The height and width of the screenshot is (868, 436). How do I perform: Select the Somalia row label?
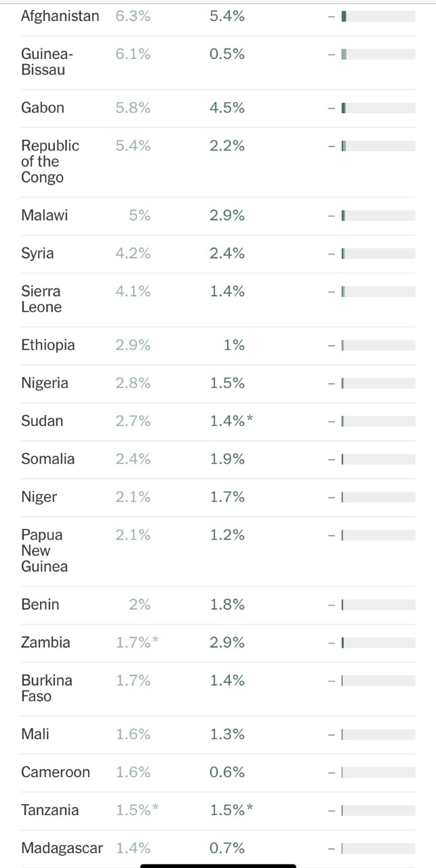(47, 459)
